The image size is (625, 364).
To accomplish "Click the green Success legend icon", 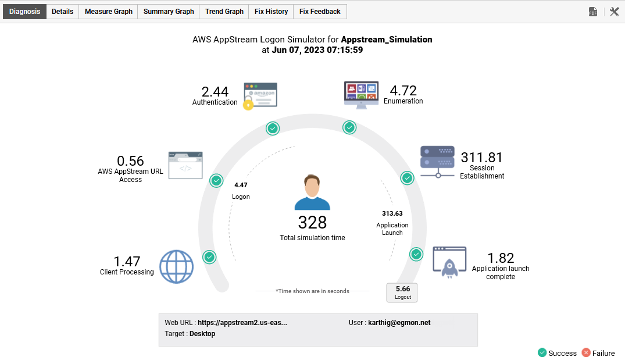I will point(542,352).
